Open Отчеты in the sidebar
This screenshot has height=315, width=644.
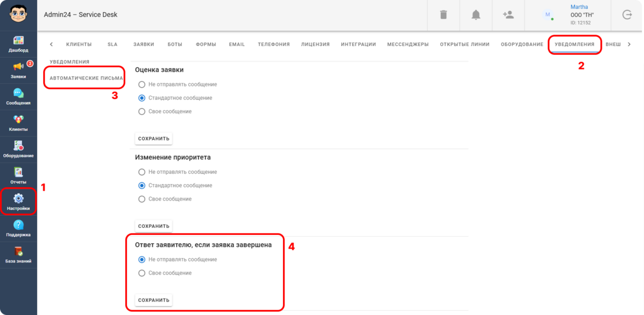click(x=19, y=176)
